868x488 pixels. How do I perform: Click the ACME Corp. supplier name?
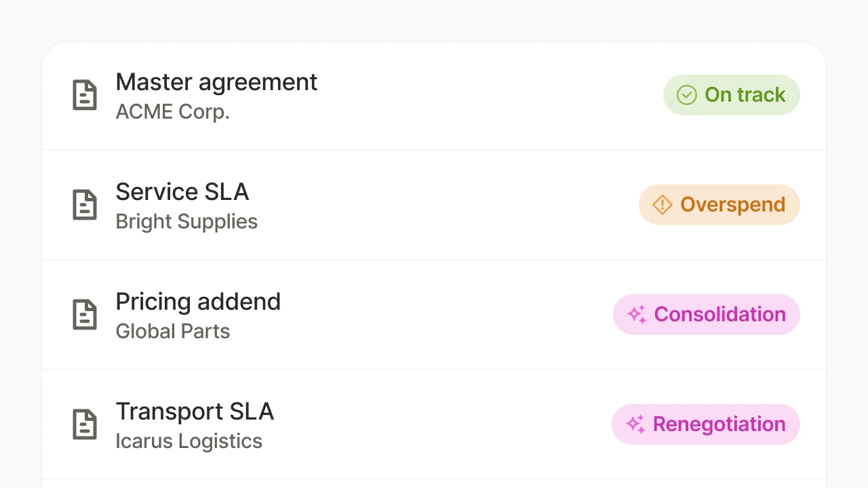point(172,112)
